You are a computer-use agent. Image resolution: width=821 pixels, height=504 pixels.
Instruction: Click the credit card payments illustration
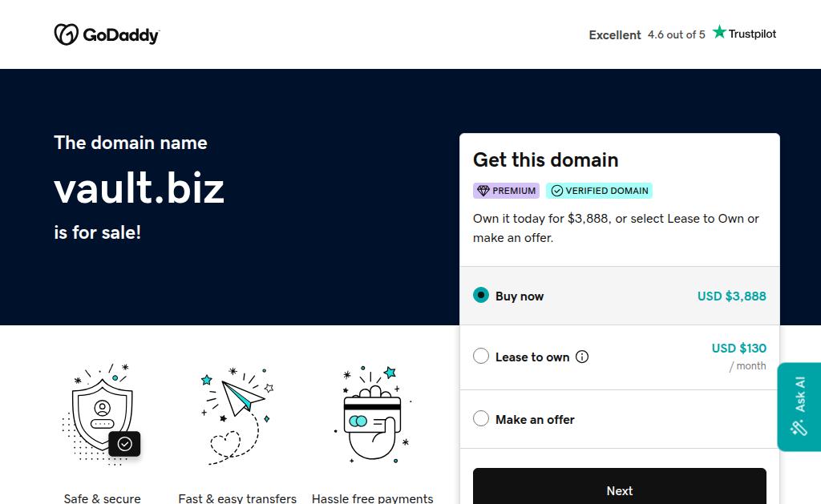pyautogui.click(x=372, y=414)
